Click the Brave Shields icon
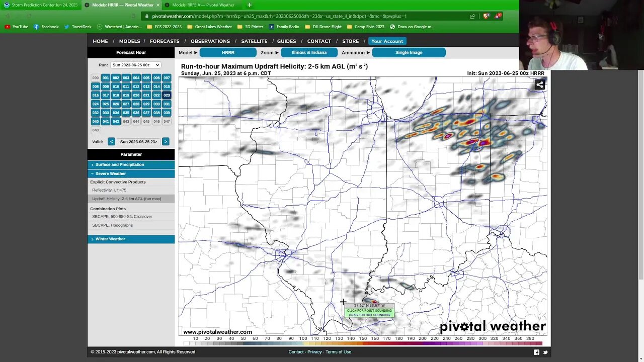Screen dimensions: 644x362 (x=486, y=16)
